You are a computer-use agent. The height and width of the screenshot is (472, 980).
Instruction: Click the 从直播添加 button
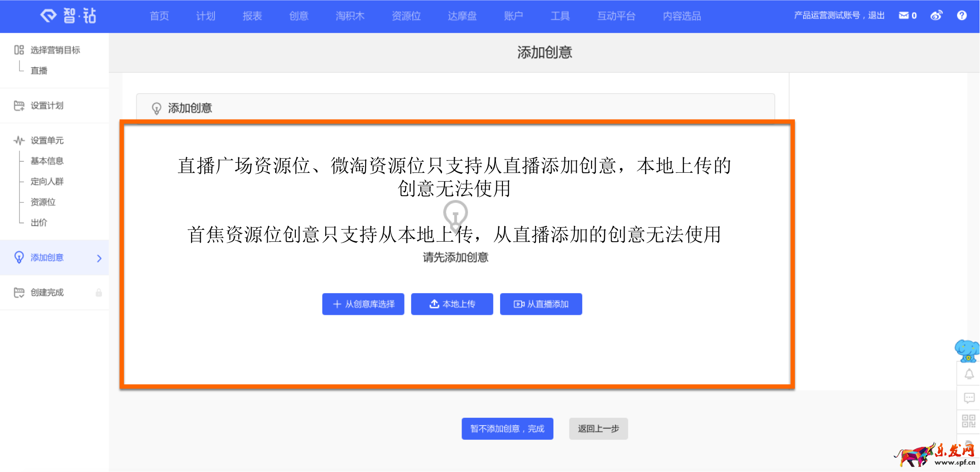pyautogui.click(x=541, y=304)
